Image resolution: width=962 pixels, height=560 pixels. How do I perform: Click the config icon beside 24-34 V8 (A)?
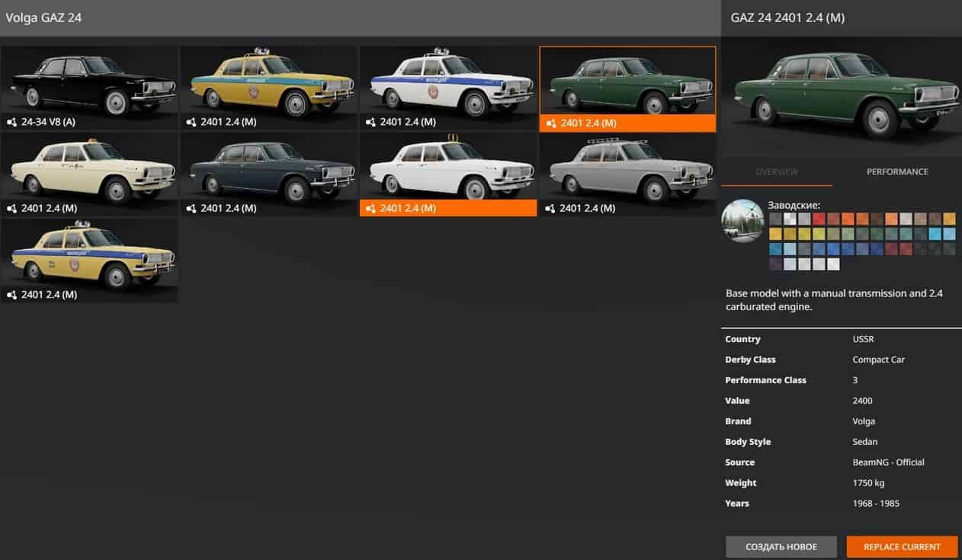click(12, 122)
